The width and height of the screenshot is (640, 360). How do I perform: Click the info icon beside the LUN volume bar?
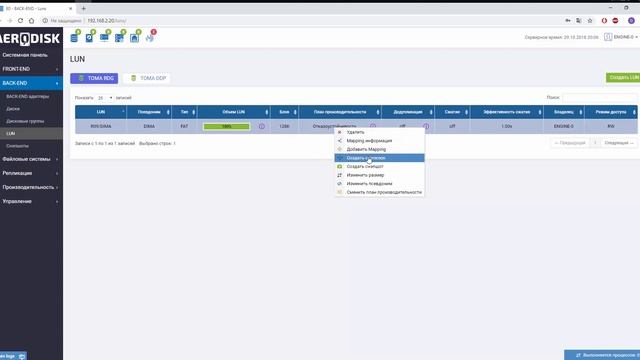[262, 127]
